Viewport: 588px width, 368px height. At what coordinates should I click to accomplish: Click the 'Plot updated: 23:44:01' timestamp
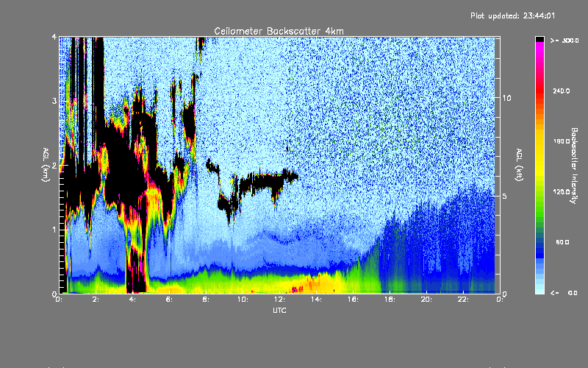point(512,15)
